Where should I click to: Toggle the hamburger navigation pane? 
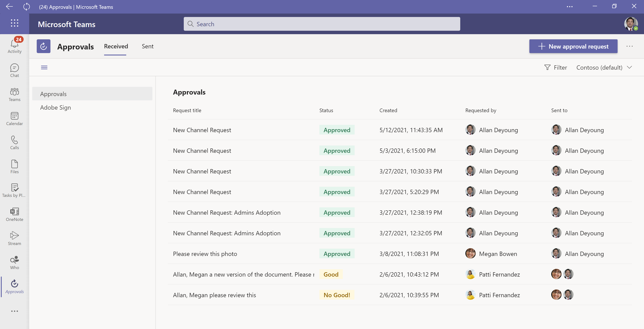click(44, 67)
